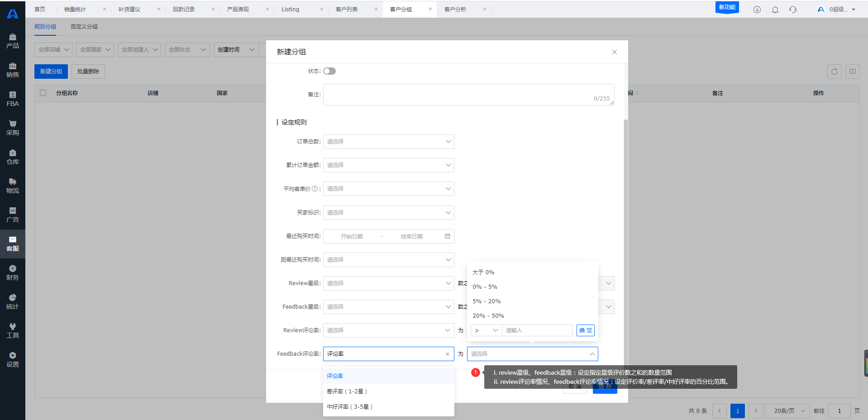The image size is (868, 420).
Task: Open the download center icon
Action: pyautogui.click(x=757, y=10)
